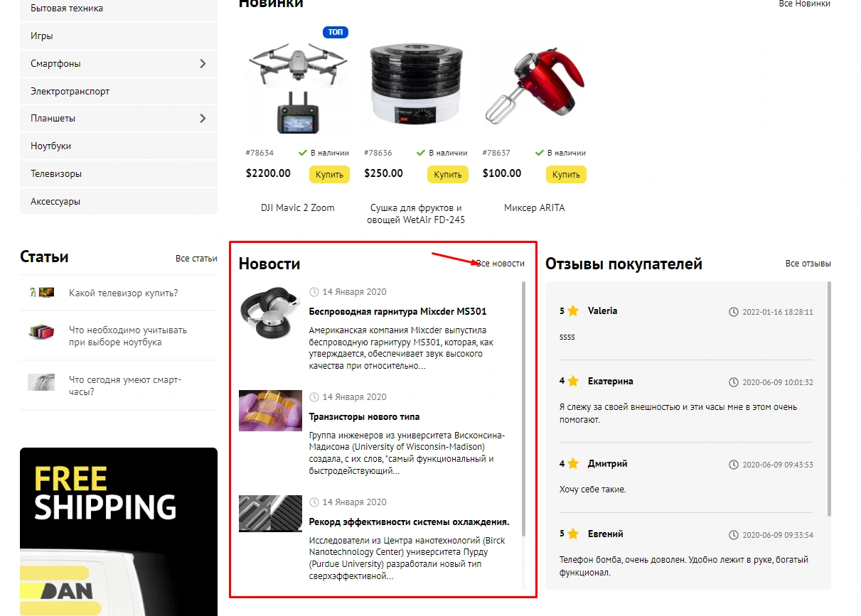The height and width of the screenshot is (616, 861).
Task: Open the Телевизоры category
Action: coord(119,173)
